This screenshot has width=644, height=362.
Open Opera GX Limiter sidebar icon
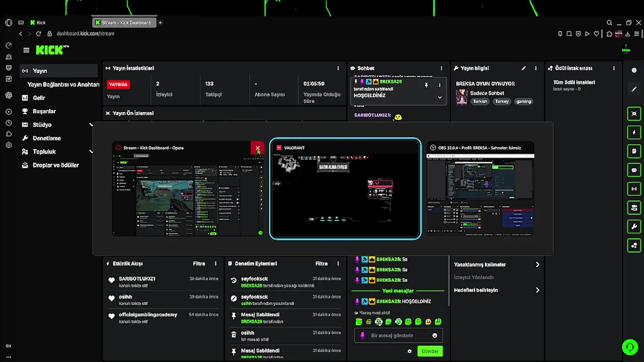[x=9, y=45]
